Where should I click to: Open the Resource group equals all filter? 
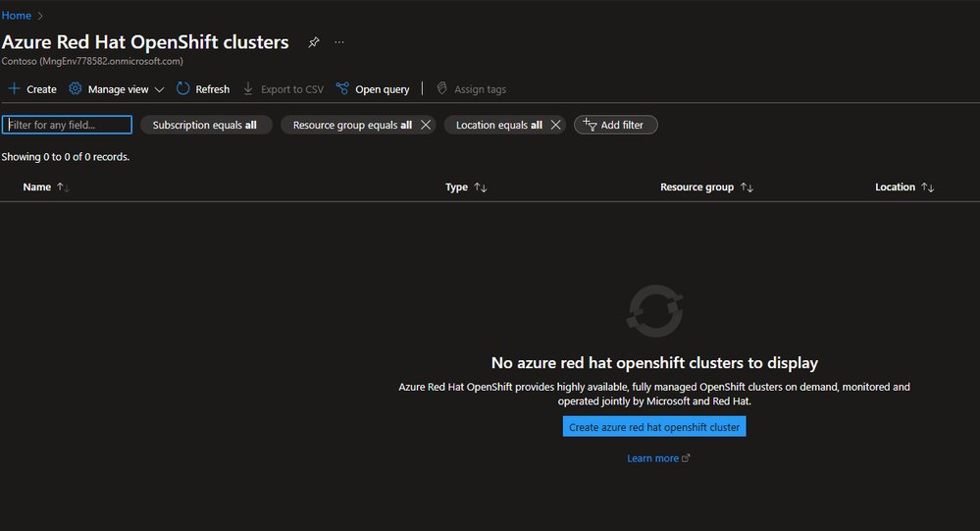tap(352, 125)
